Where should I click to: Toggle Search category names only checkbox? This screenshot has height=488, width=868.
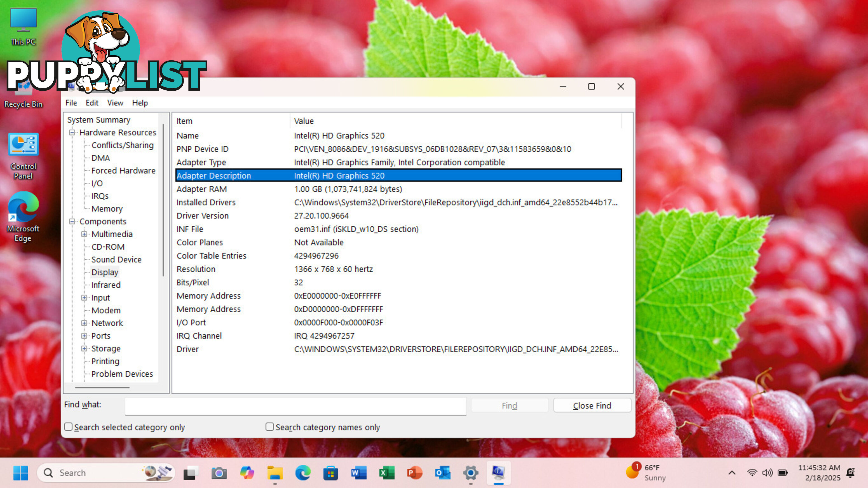(x=269, y=427)
